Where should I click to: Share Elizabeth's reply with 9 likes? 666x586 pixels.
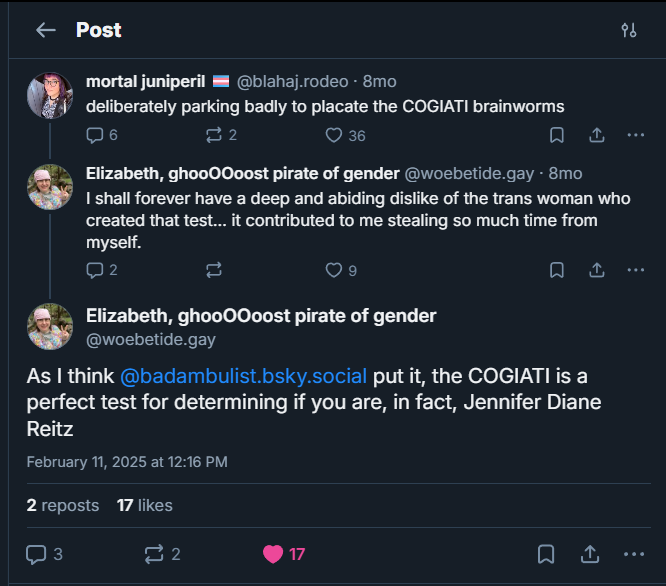[596, 269]
